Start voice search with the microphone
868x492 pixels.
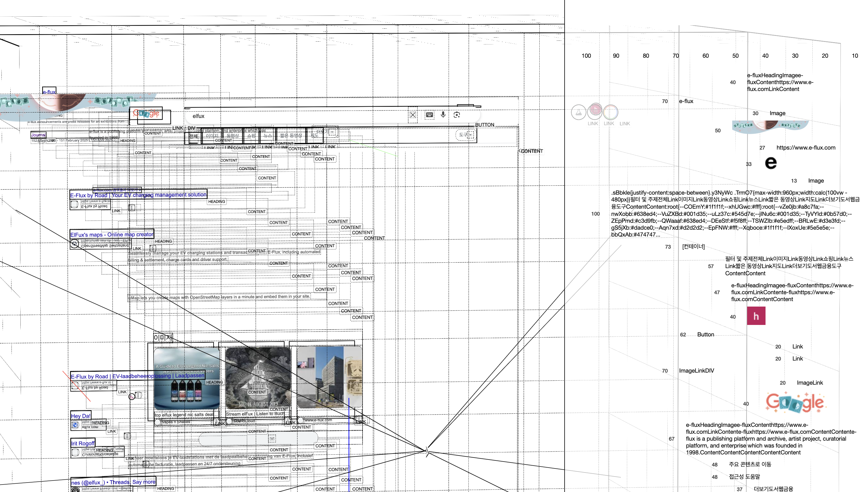tap(443, 115)
